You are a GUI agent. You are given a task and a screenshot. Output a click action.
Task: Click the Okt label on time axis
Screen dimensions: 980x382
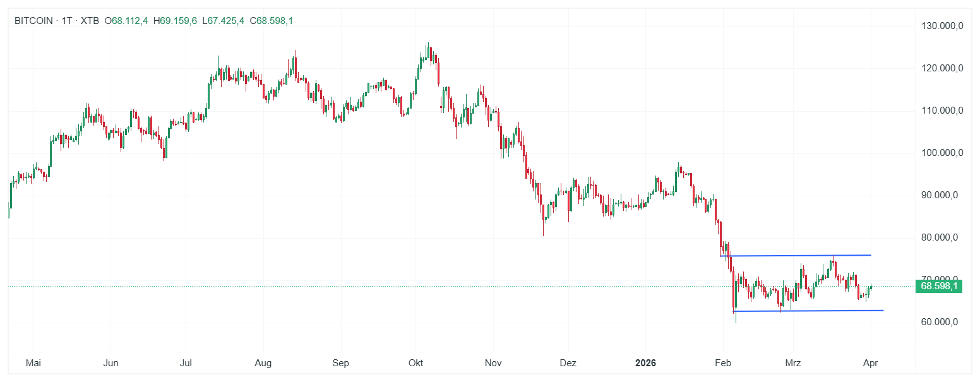point(415,363)
